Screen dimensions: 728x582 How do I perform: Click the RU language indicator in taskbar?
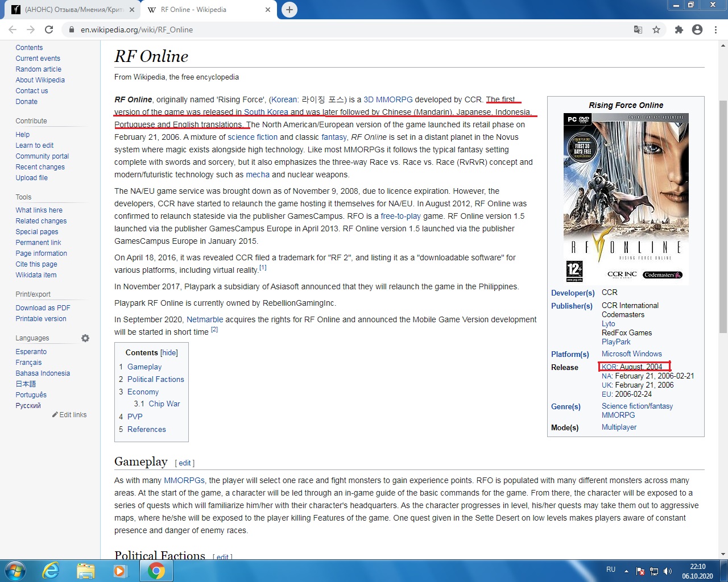[611, 569]
